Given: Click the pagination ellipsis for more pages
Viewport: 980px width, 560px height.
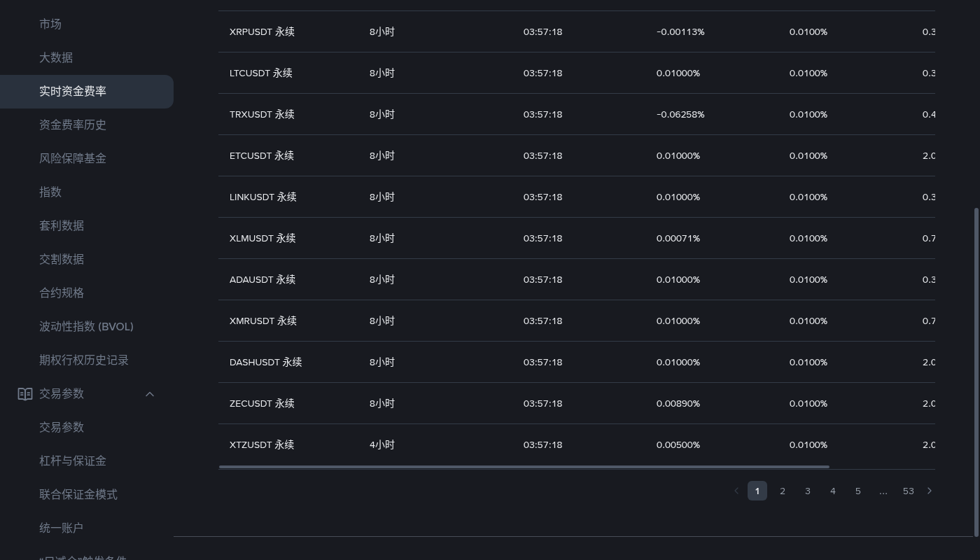Looking at the screenshot, I should pyautogui.click(x=883, y=491).
